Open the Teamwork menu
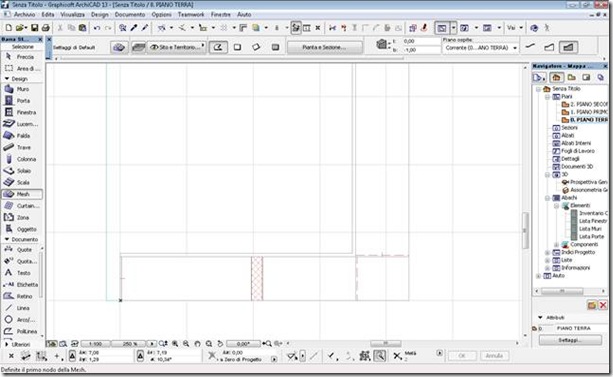Screen dimensions: 613x377 191,14
